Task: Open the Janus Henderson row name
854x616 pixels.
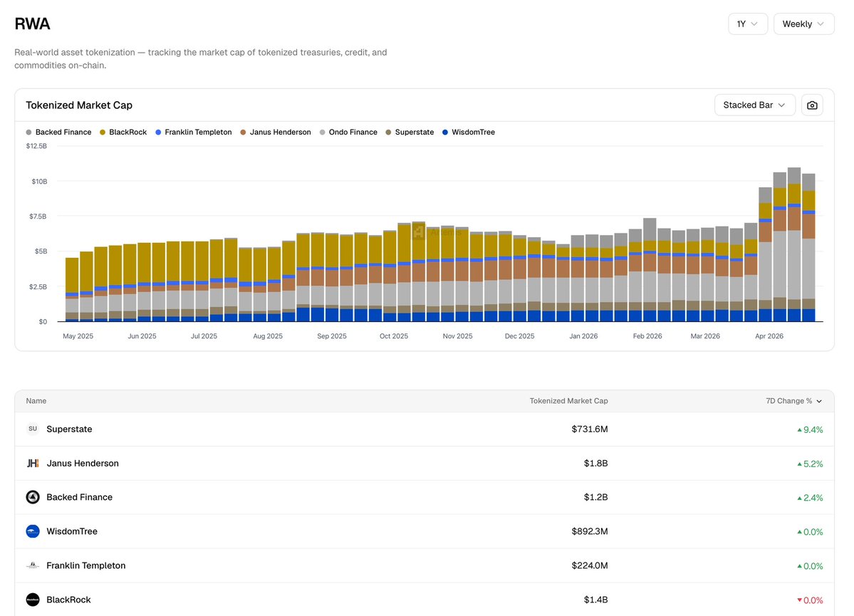Action: [x=82, y=464]
